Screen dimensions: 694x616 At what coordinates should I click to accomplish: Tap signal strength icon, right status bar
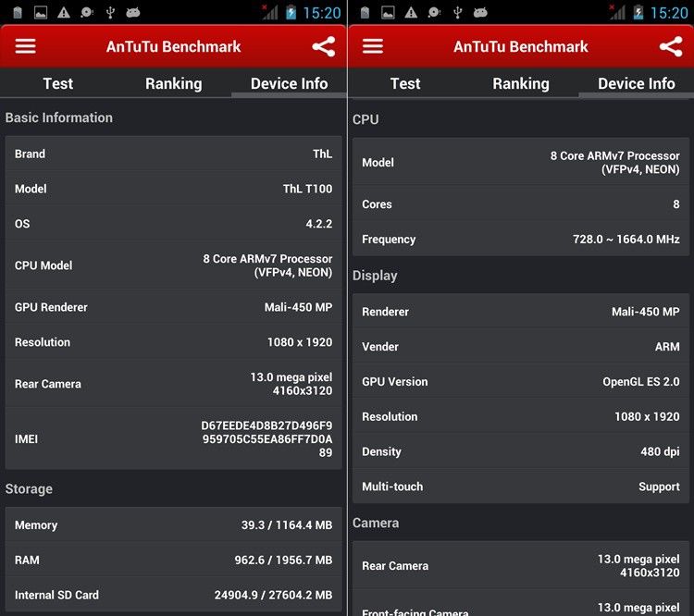[618, 12]
